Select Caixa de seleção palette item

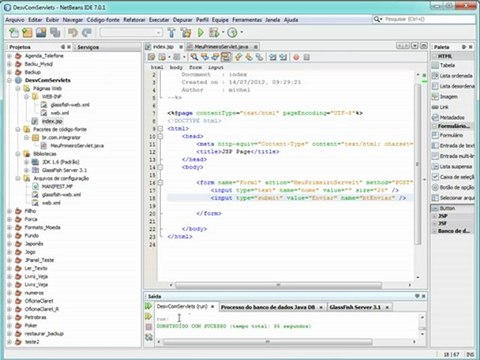453,177
